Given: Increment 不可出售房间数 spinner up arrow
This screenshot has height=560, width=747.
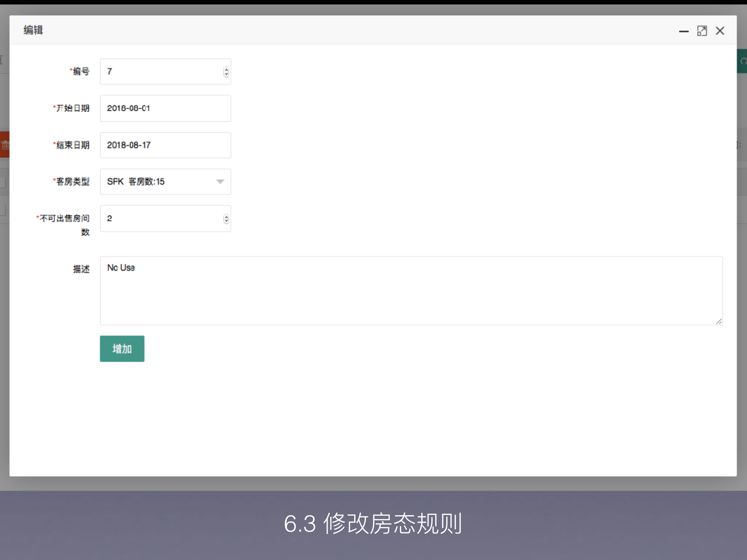Looking at the screenshot, I should coord(226,217).
